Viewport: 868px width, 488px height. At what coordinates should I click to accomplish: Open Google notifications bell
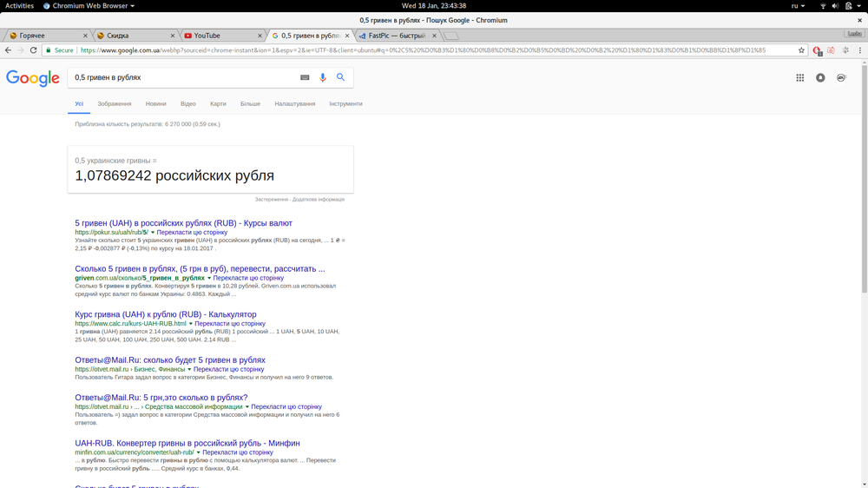tap(820, 78)
